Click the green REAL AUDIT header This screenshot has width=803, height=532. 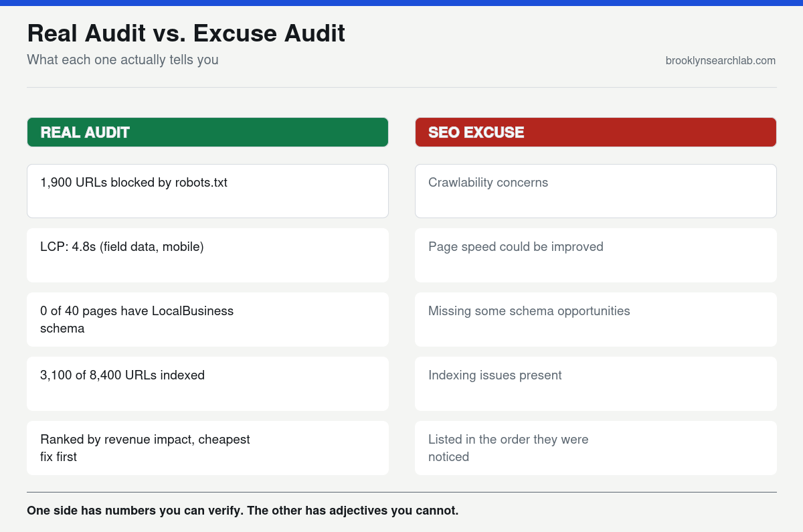207,132
